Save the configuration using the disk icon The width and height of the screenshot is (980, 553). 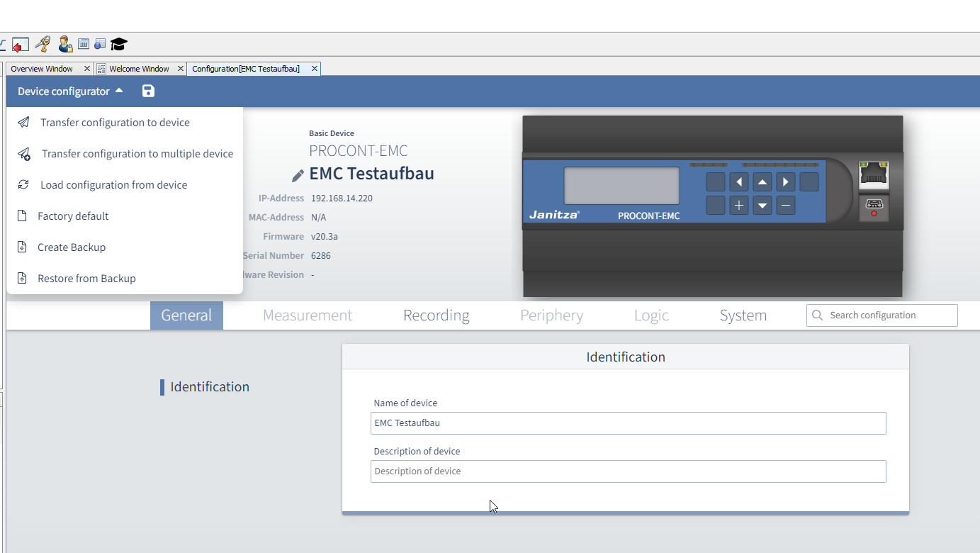click(x=147, y=91)
